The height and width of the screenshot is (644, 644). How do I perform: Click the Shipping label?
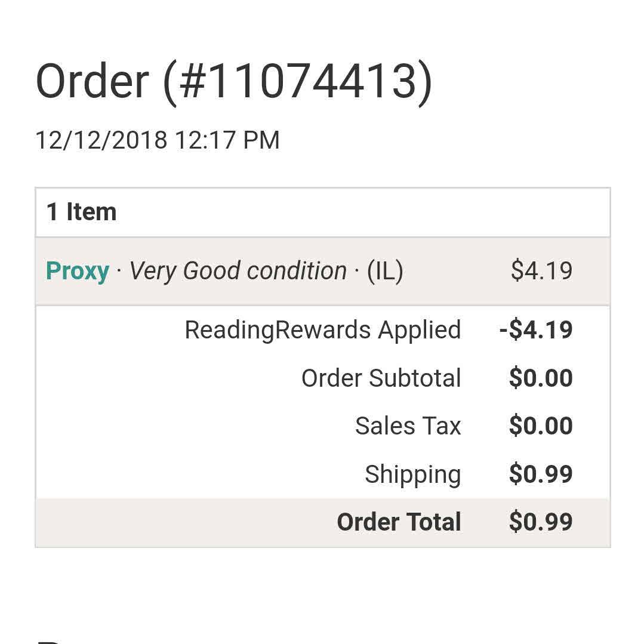(x=412, y=474)
